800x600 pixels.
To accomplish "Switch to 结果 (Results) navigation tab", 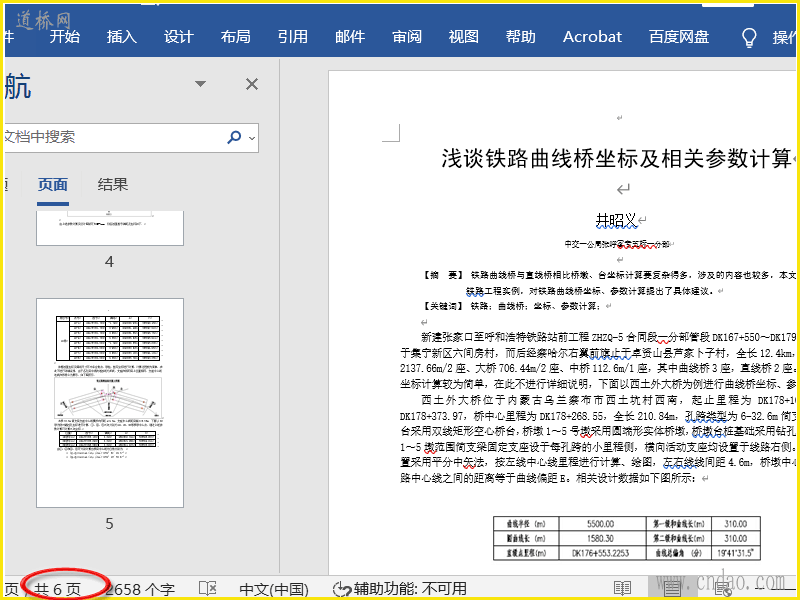I will pyautogui.click(x=113, y=184).
